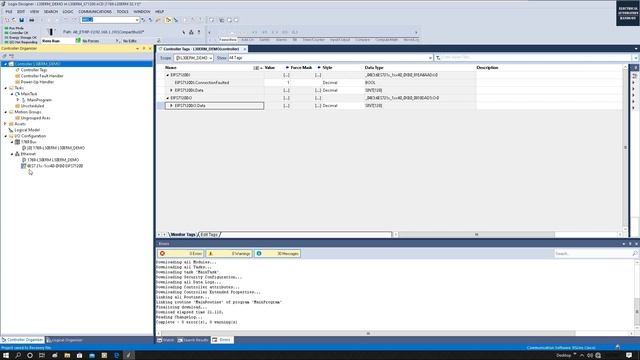Expand the MainProgram node
Viewport: 640px width, 360px height.
pos(18,100)
